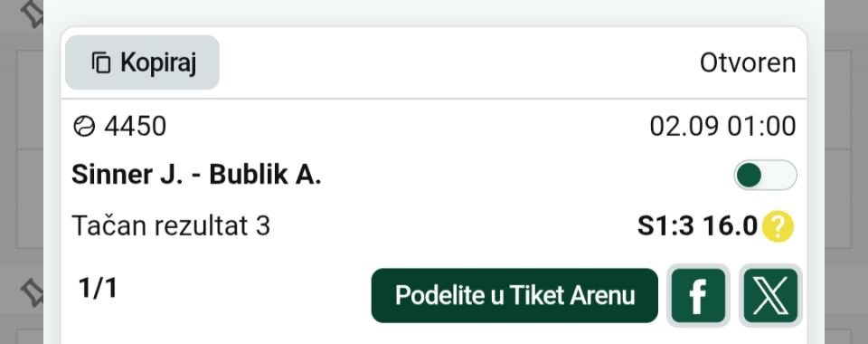The width and height of the screenshot is (868, 344).
Task: Click the copy icon beside Kopiraj
Action: [101, 62]
